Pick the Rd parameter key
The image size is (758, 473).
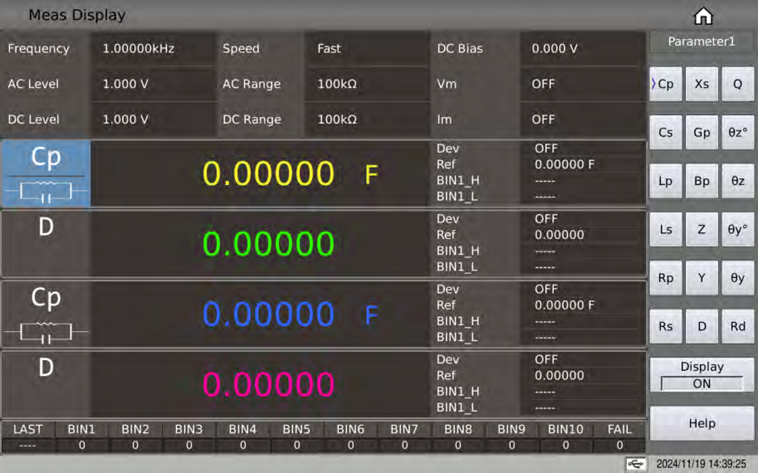click(737, 325)
